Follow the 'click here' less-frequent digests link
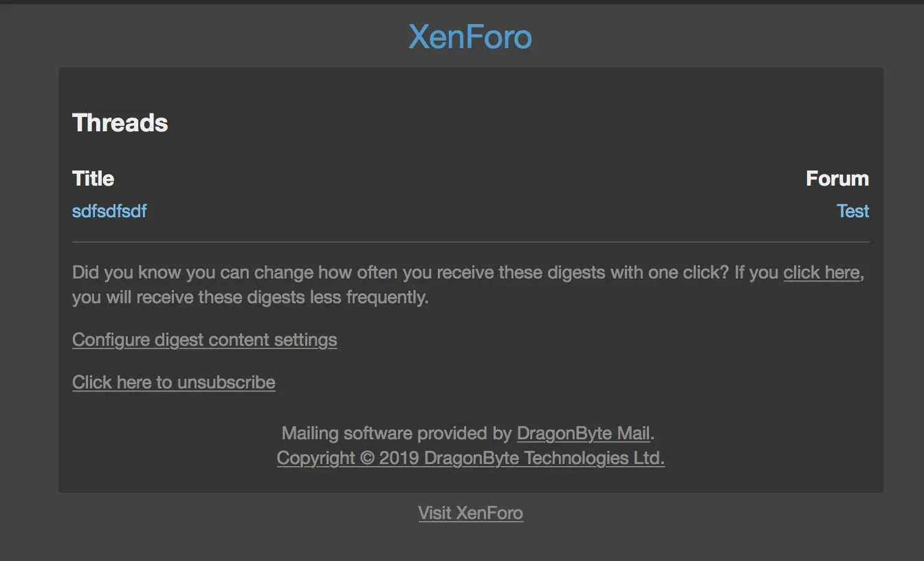Screen dimensions: 924x561 tap(822, 272)
